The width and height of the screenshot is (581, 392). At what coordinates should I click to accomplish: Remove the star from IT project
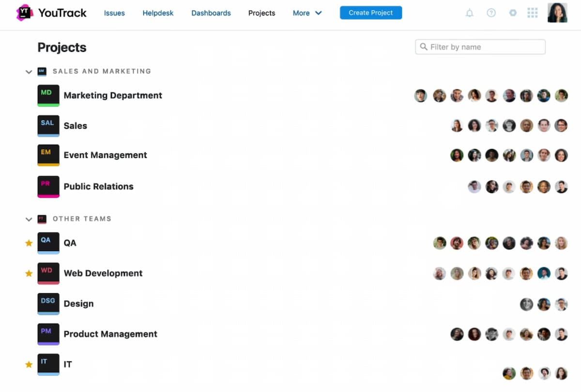coord(29,364)
